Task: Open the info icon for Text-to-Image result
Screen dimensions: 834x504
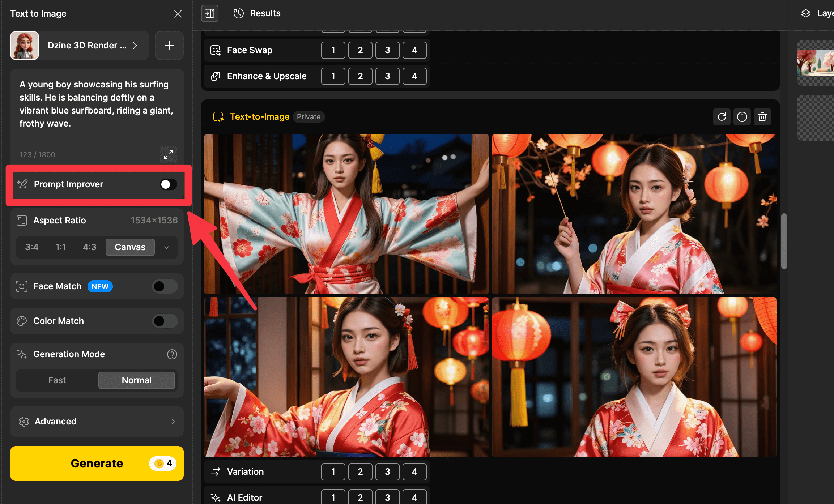Action: 742,117
